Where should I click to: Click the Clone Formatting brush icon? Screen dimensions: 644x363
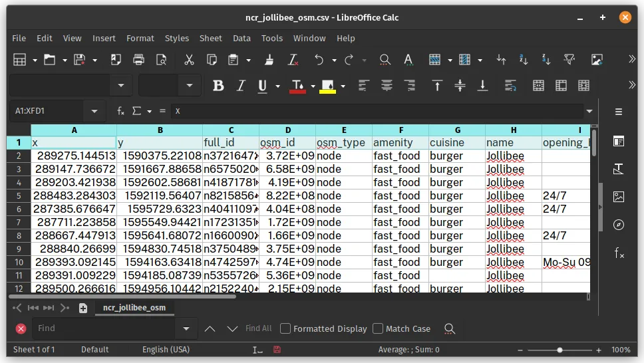[269, 60]
